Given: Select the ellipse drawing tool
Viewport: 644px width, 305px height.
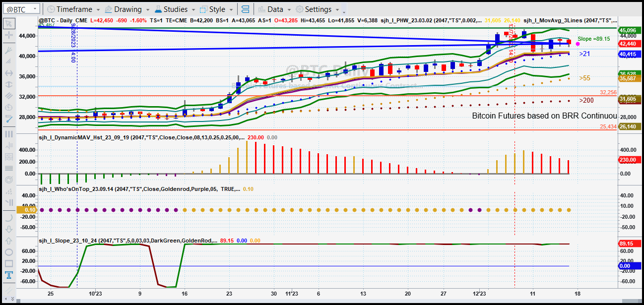Looking at the screenshot, I should click(x=9, y=252).
